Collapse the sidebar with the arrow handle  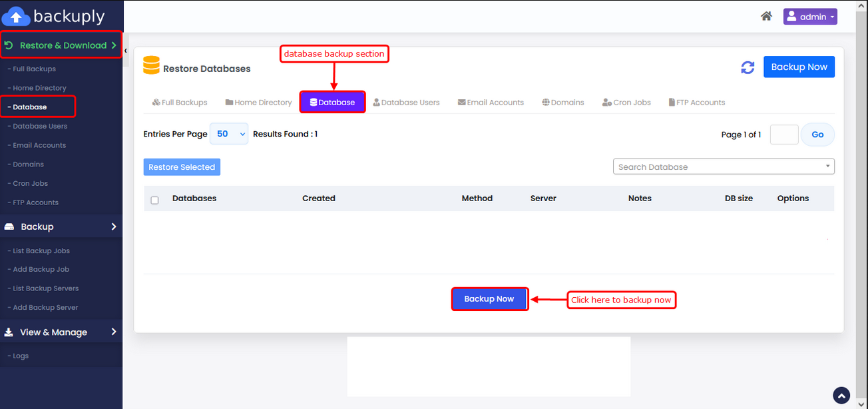click(x=126, y=51)
